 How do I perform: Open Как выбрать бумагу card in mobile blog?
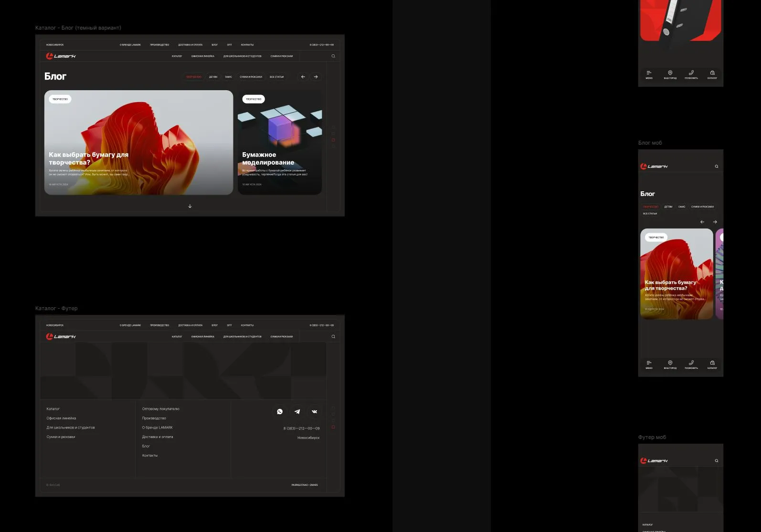tap(676, 274)
